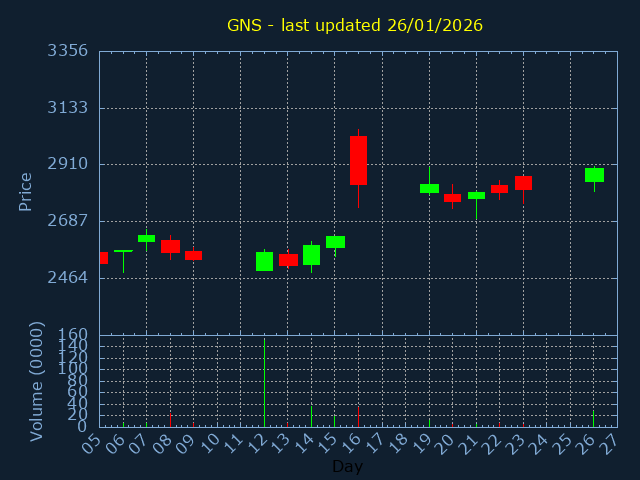This screenshot has height=480, width=640.
Task: Select the 2910 price axis label
Action: tap(67, 164)
